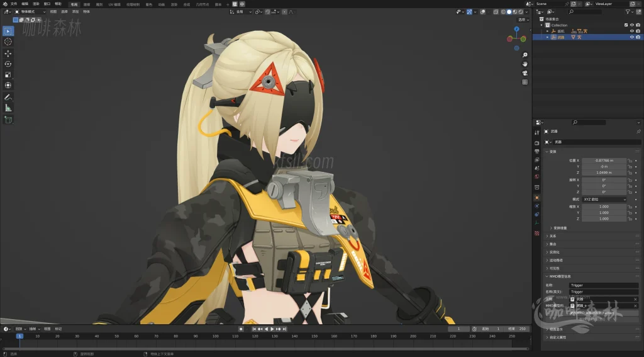Viewport: 644px width, 357px height.
Task: Toggle auto keying record button
Action: 241,329
